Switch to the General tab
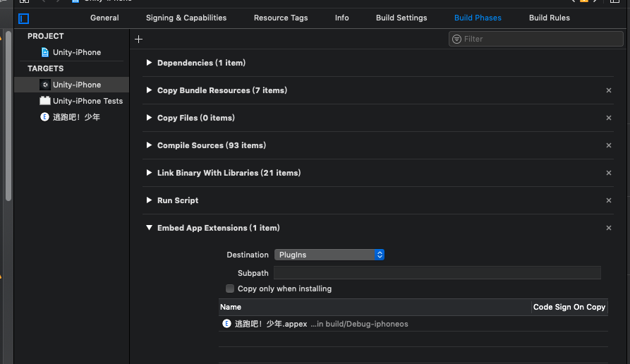 pos(104,18)
